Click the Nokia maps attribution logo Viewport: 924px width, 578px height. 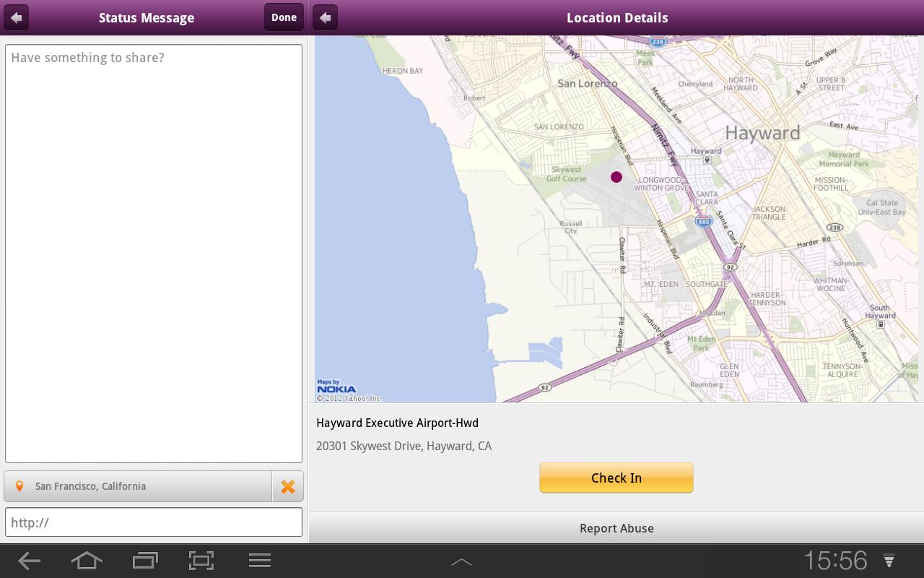coord(336,389)
